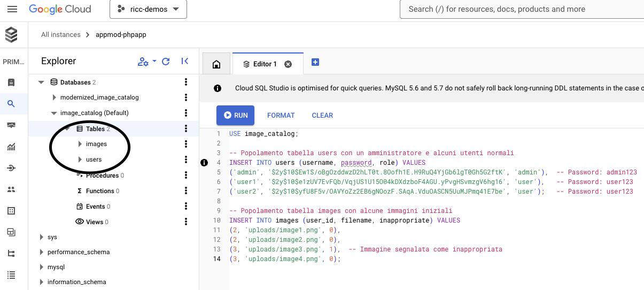This screenshot has height=290, width=644.
Task: Click the refresh icon in Explorer
Action: coord(166,62)
